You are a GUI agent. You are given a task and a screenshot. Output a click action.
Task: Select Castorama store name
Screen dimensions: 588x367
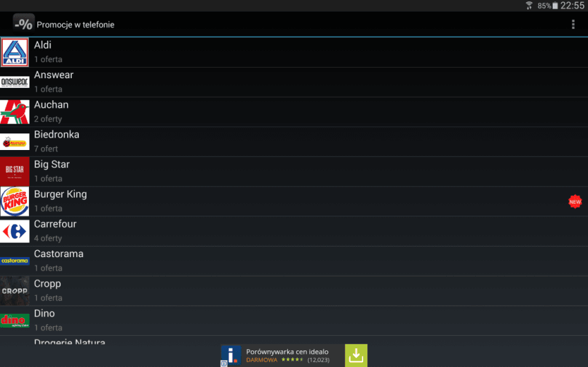pos(59,254)
